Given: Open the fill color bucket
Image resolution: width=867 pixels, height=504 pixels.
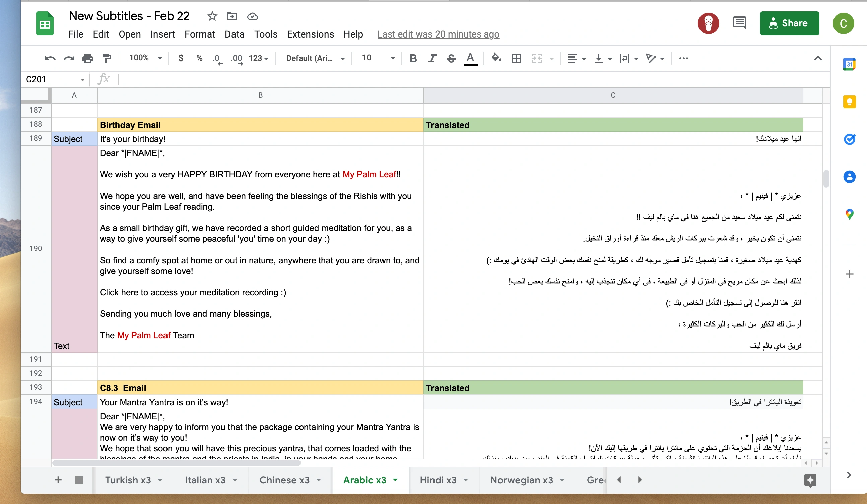Looking at the screenshot, I should click(x=496, y=58).
